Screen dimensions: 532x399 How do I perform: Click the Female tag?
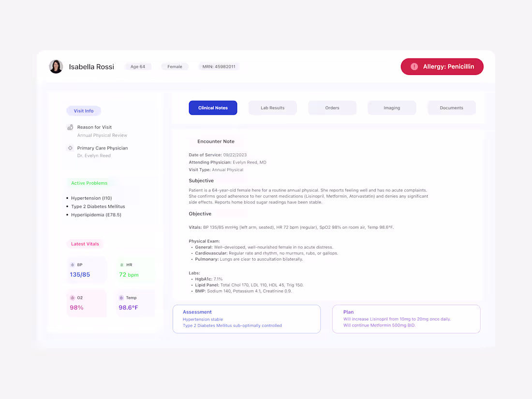coord(175,67)
